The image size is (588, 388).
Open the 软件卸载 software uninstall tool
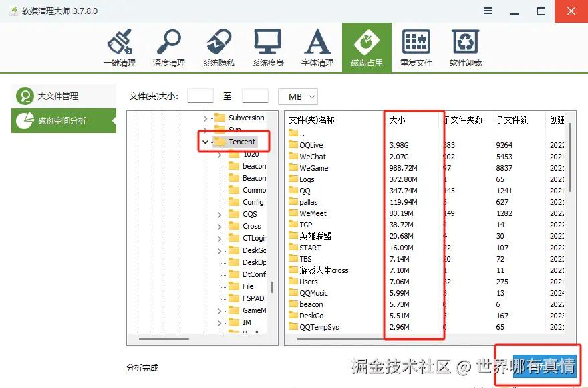pyautogui.click(x=465, y=47)
